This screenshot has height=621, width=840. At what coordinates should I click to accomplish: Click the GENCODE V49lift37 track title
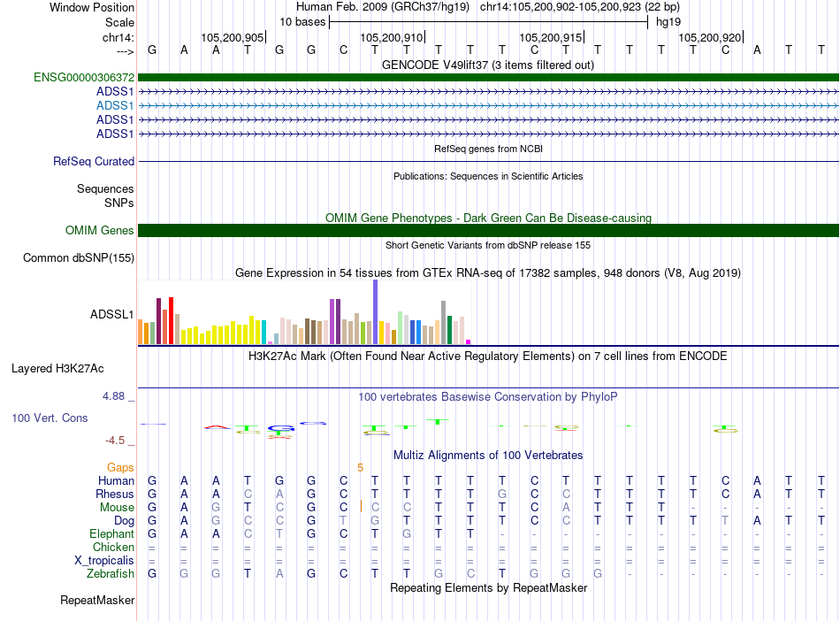point(487,65)
